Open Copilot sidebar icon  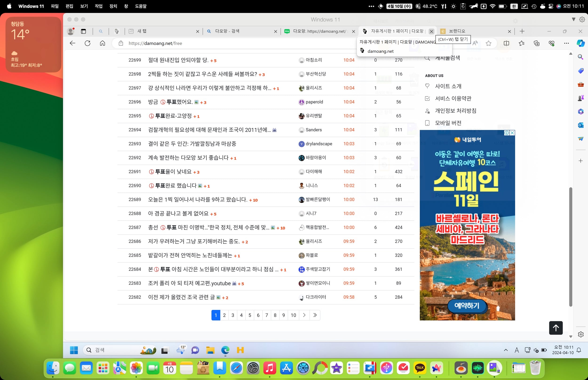[x=580, y=44]
